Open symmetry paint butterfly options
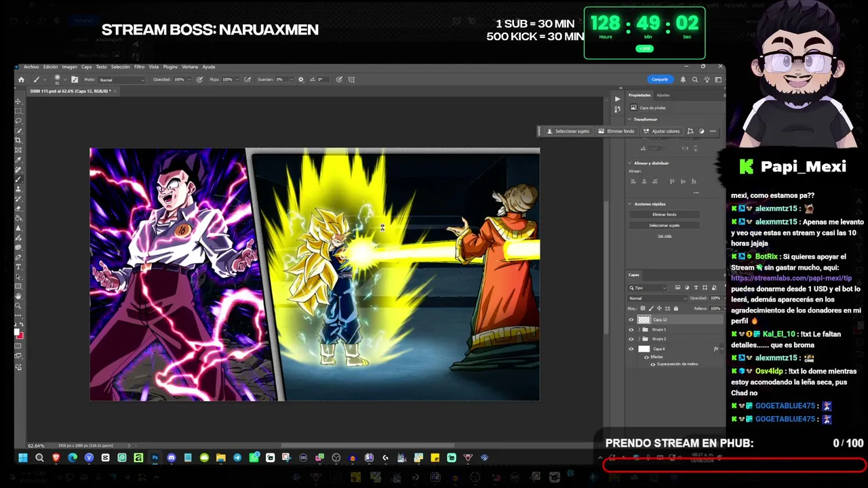Viewport: 868px width, 488px height. coord(351,79)
